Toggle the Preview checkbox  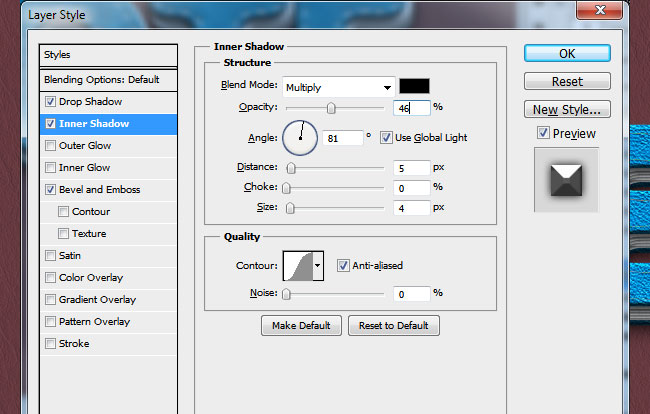[543, 133]
